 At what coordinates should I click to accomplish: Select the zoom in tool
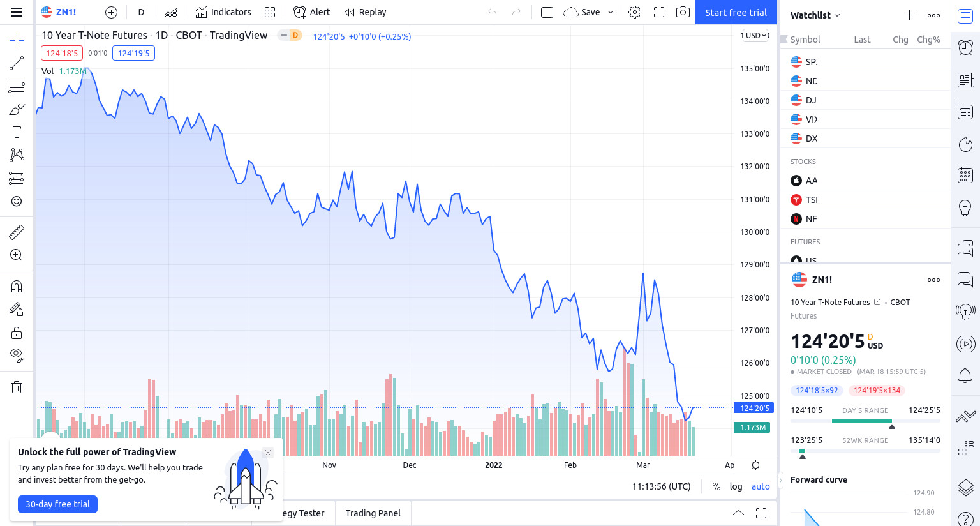[17, 255]
